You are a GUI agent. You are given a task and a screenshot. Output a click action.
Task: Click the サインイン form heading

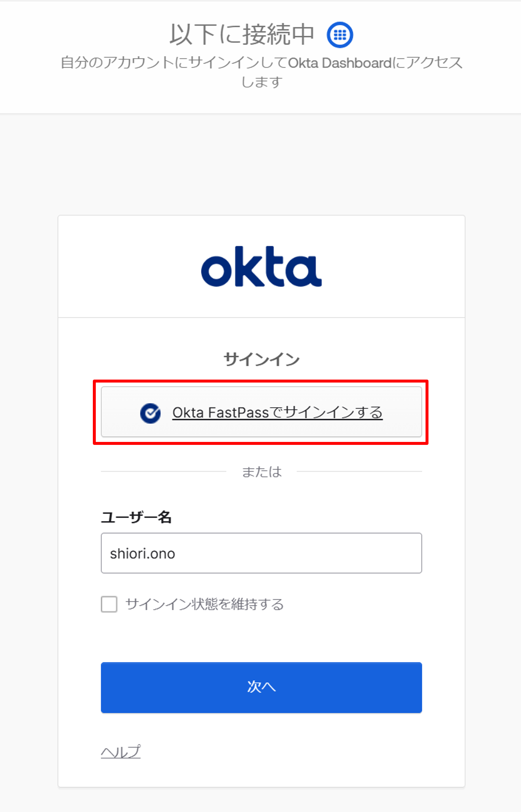(x=261, y=359)
